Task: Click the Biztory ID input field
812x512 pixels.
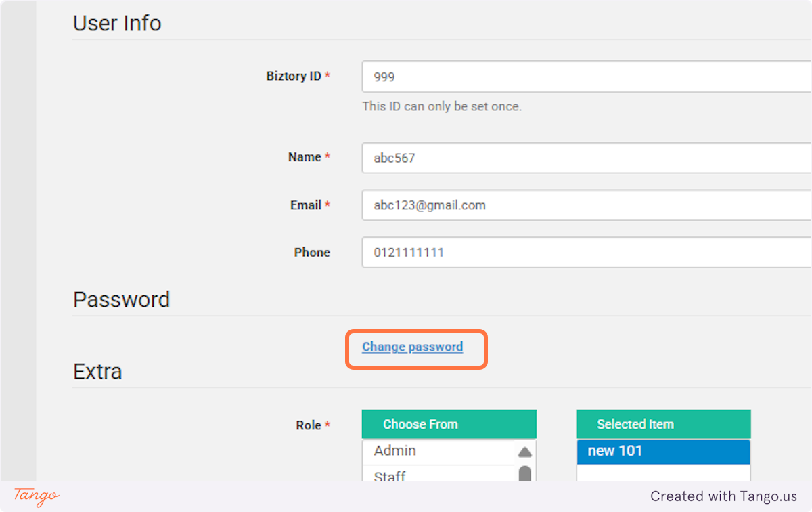Action: (x=587, y=77)
